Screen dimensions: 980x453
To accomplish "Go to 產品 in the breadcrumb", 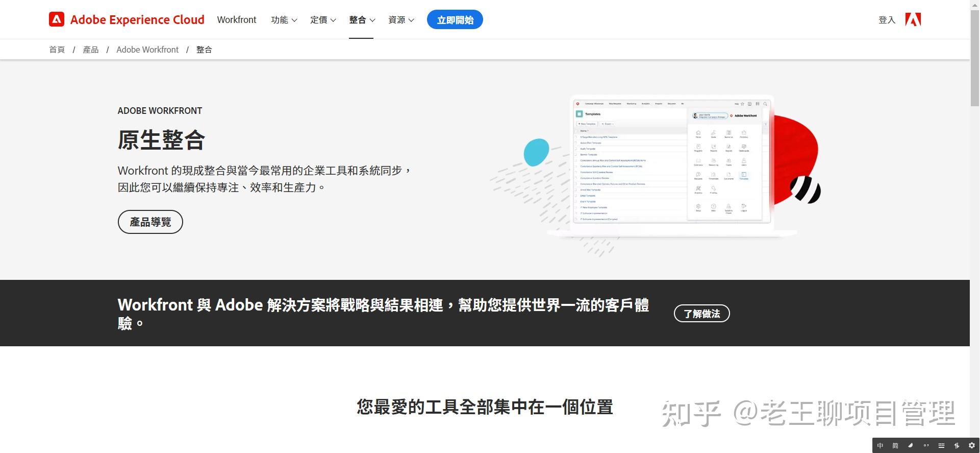I will 91,50.
